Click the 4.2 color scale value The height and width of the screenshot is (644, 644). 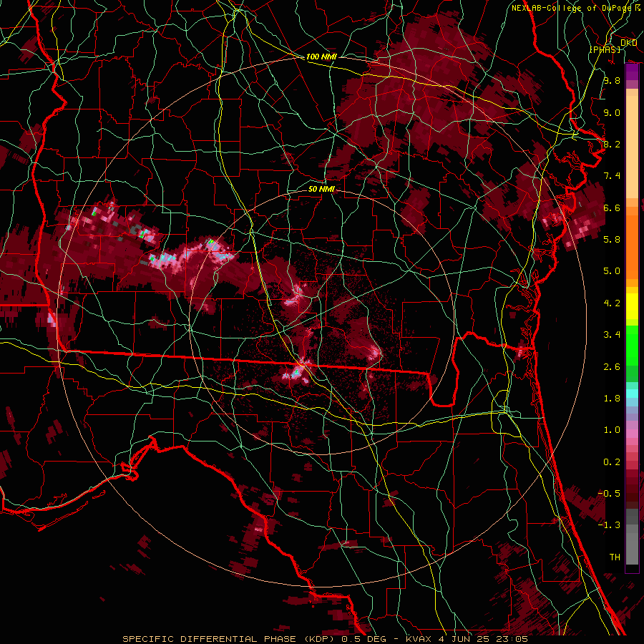pos(612,303)
